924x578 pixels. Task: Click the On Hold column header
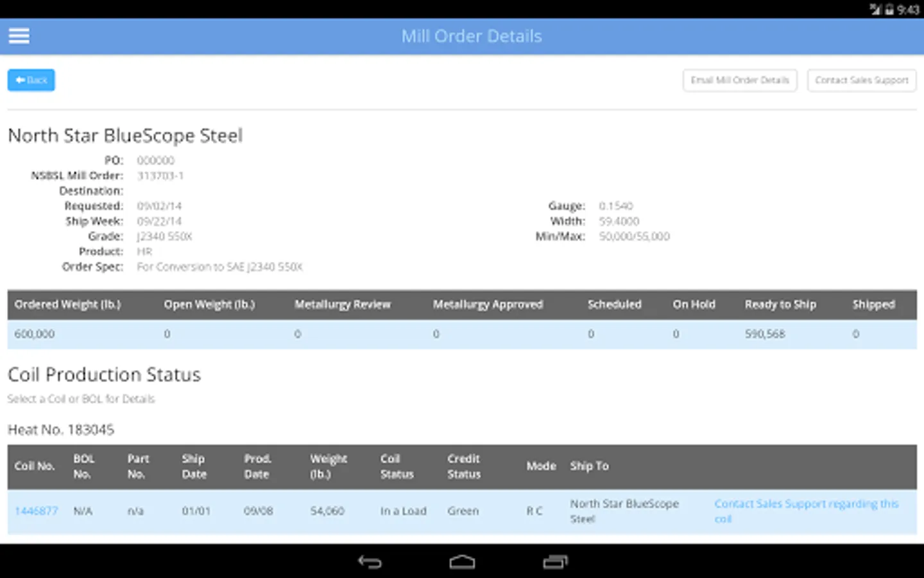point(694,304)
